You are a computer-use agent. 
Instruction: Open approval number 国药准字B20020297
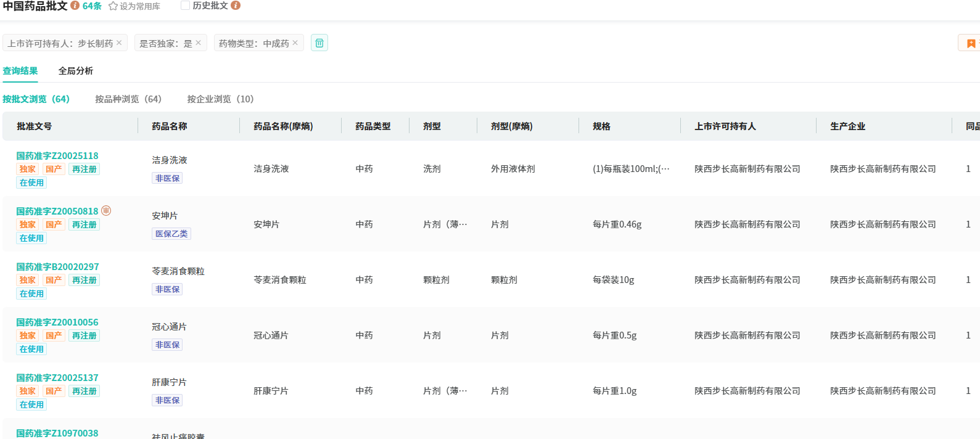click(x=57, y=267)
